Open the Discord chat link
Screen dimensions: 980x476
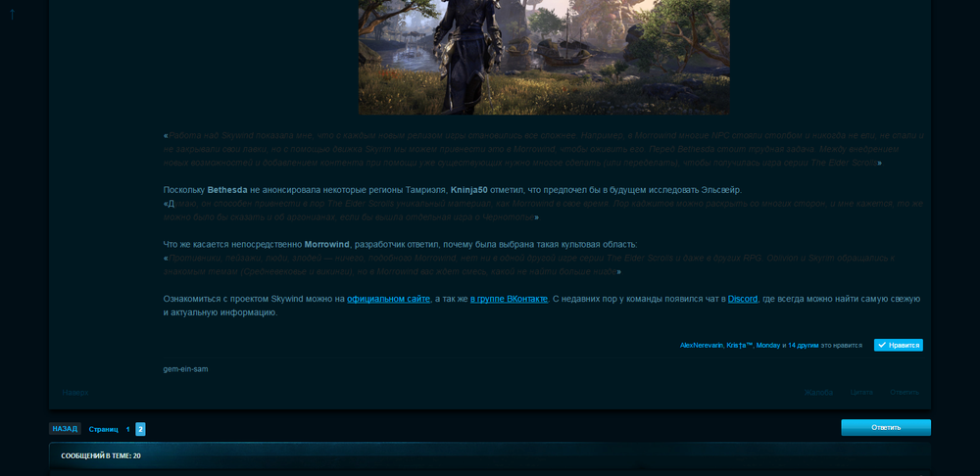click(x=743, y=300)
